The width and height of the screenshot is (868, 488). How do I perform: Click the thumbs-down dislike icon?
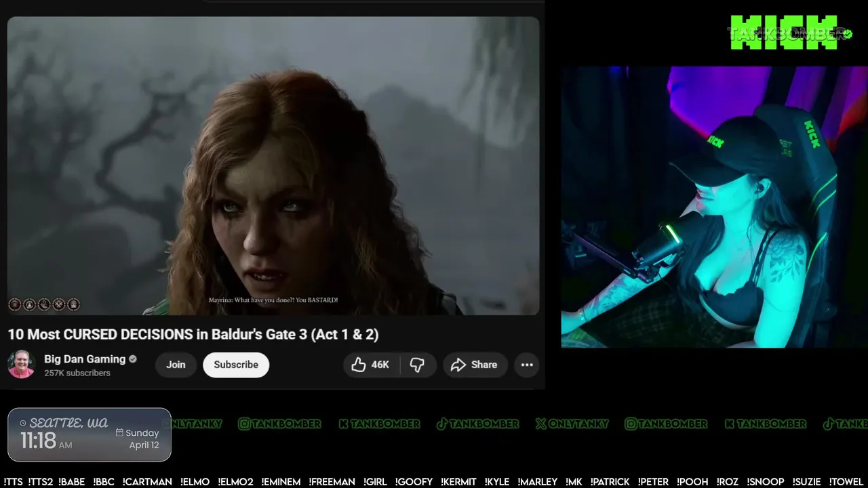pyautogui.click(x=417, y=365)
